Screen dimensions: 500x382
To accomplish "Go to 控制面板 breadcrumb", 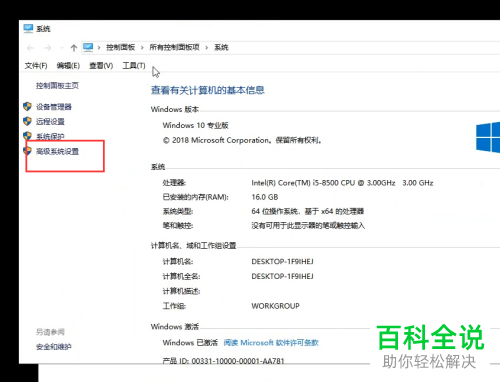I will click(120, 47).
